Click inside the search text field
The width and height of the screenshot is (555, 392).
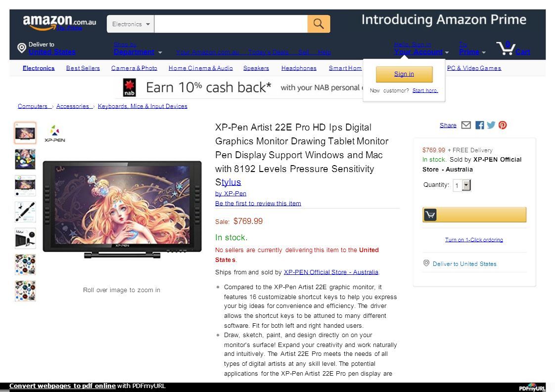(x=231, y=24)
